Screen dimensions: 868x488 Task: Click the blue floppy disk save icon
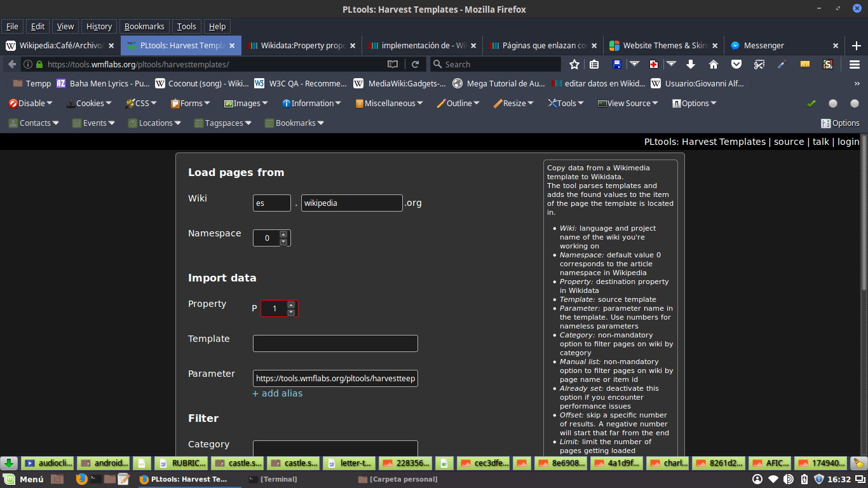click(x=616, y=64)
